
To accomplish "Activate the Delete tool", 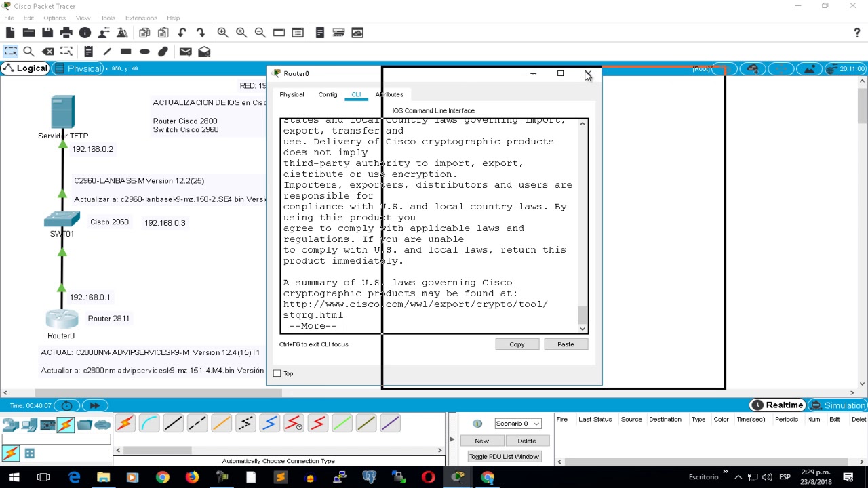I will point(47,52).
